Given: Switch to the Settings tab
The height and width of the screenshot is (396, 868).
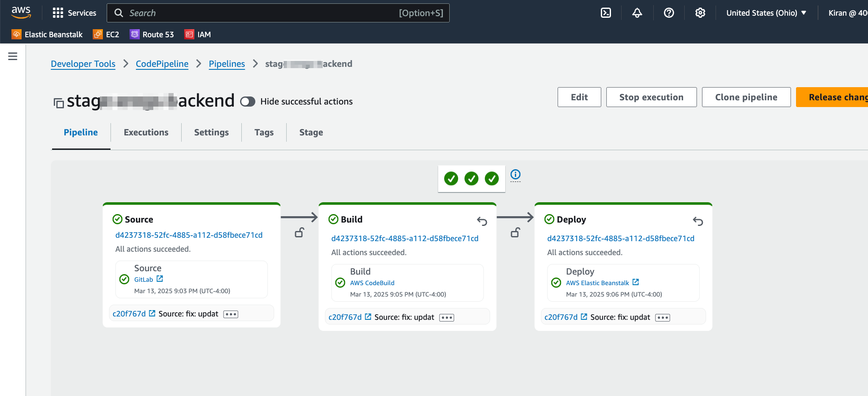Looking at the screenshot, I should tap(211, 132).
